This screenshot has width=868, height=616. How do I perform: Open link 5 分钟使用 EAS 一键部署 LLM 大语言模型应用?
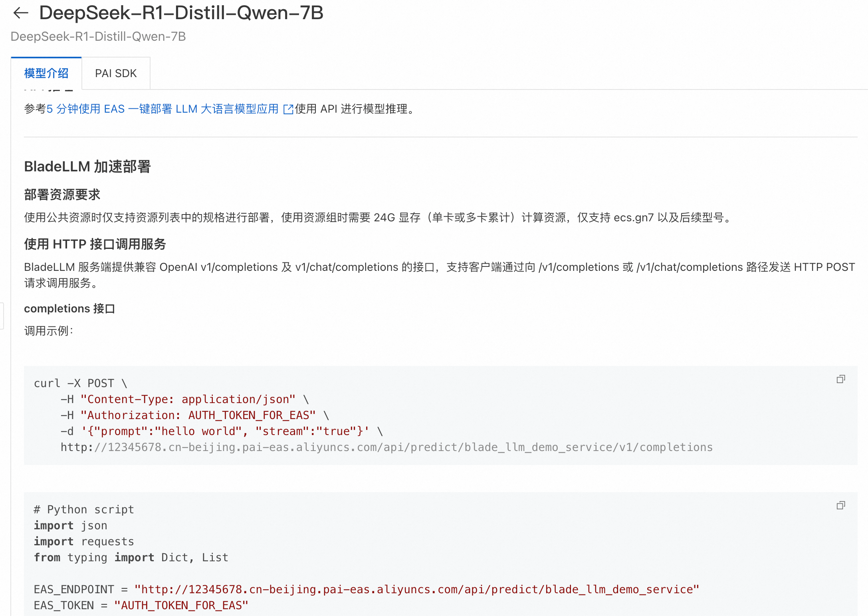(163, 109)
